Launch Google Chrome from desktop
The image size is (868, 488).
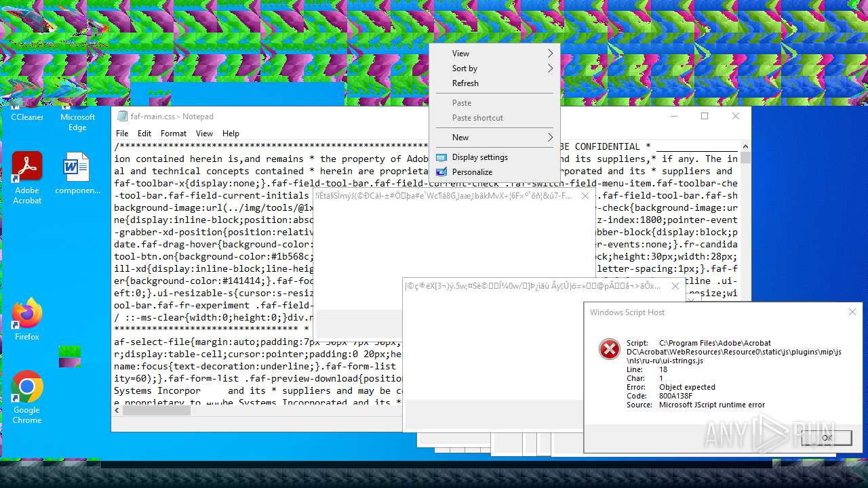coord(27,397)
